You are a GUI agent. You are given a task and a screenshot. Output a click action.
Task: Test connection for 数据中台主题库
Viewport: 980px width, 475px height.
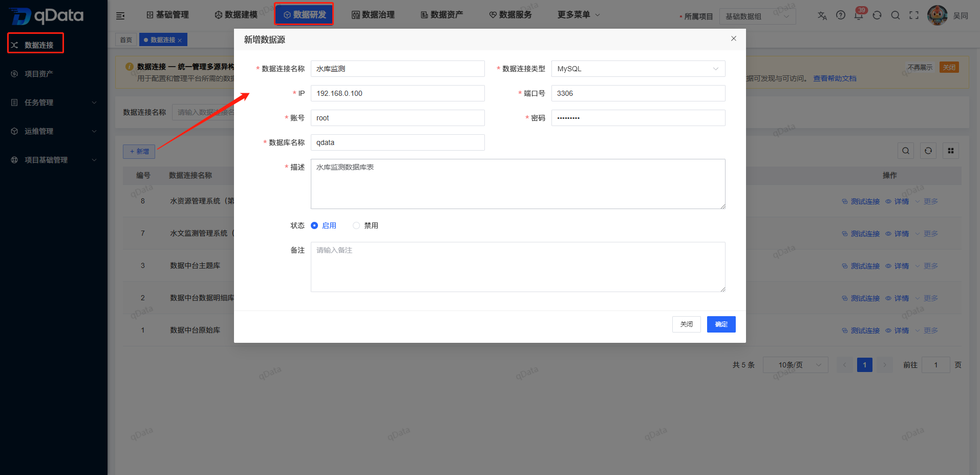(x=861, y=266)
